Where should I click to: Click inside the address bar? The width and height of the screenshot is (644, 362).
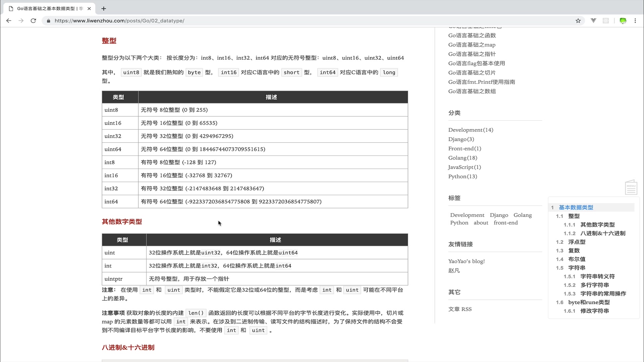pyautogui.click(x=134, y=20)
